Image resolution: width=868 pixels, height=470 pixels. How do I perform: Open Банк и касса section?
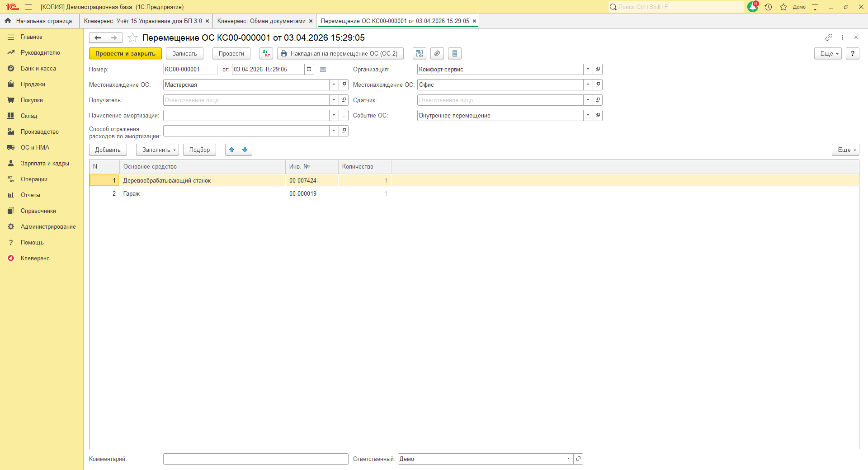[x=38, y=68]
